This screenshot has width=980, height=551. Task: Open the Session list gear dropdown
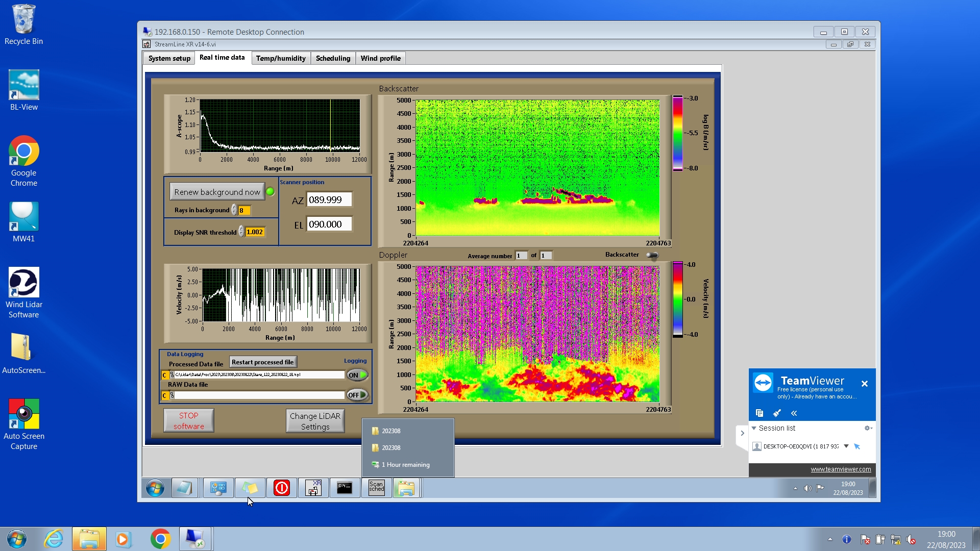[868, 428]
